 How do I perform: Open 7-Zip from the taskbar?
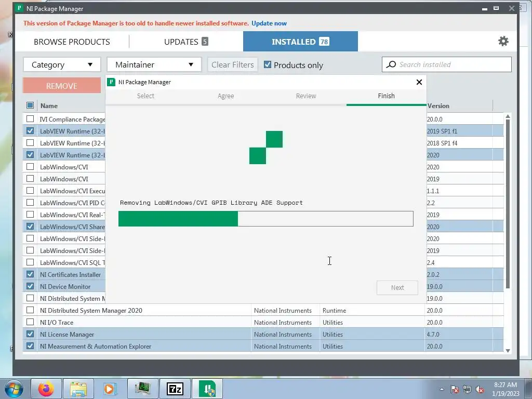[x=175, y=389]
